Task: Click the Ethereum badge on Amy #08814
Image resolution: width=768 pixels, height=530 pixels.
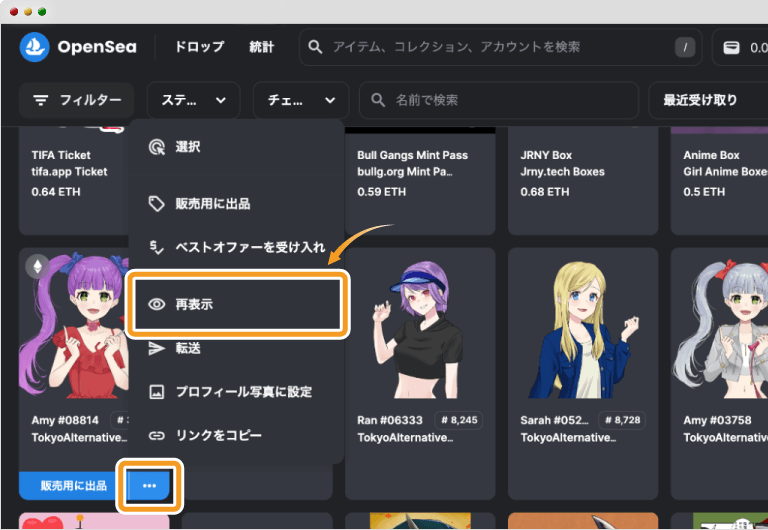Action: coord(37,266)
